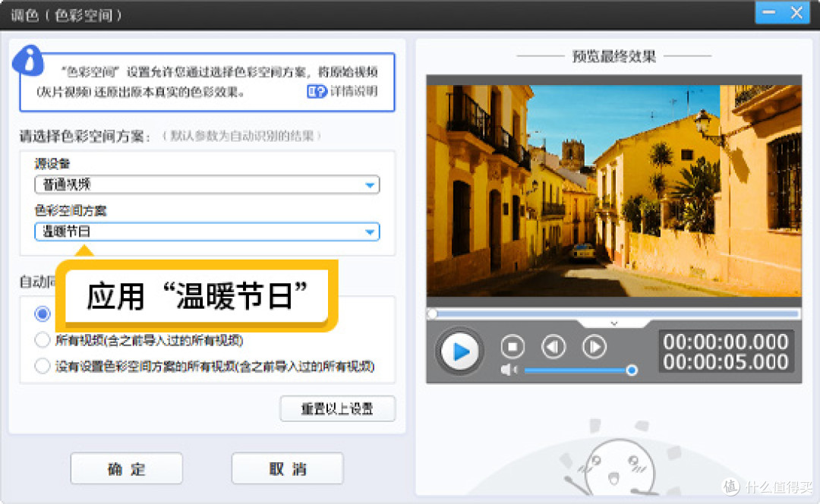The width and height of the screenshot is (820, 504).
Task: Select 没有设置色彩空间方案的所有视频 radio option
Action: [43, 366]
